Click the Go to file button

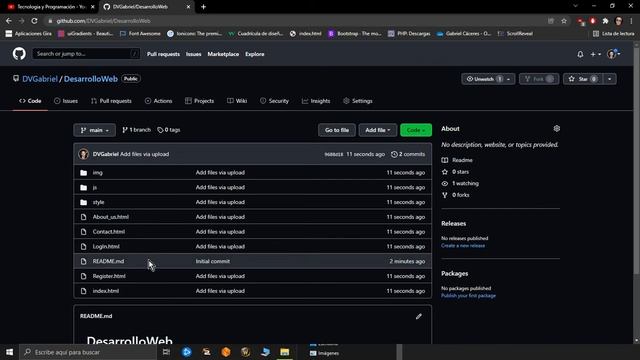tap(337, 130)
